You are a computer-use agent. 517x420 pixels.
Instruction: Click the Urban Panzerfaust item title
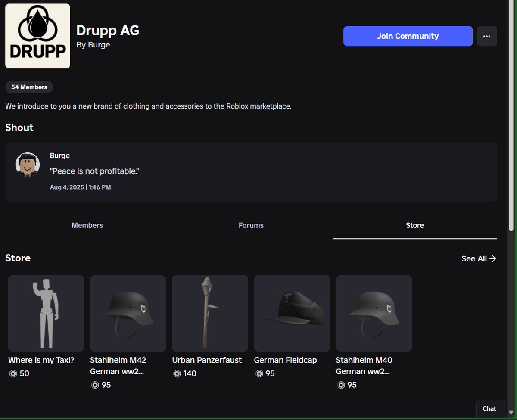207,360
